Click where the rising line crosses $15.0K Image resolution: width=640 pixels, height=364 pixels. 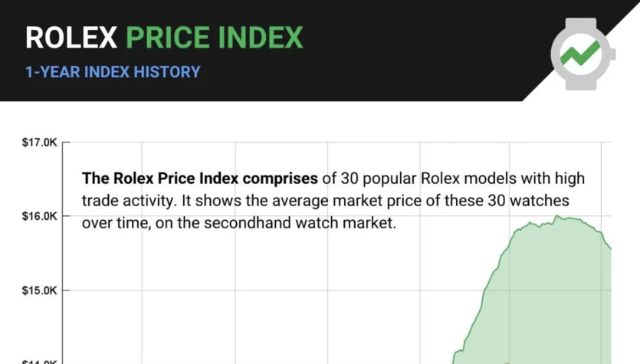pyautogui.click(x=485, y=290)
